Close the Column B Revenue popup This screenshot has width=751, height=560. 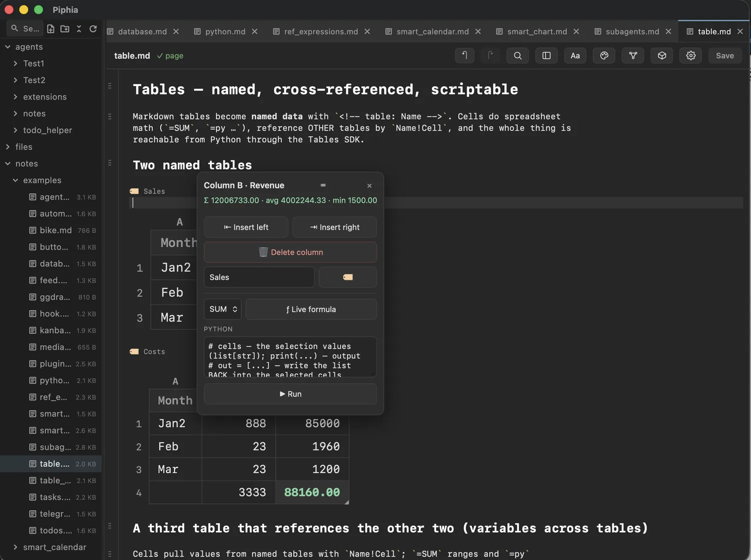pos(369,186)
